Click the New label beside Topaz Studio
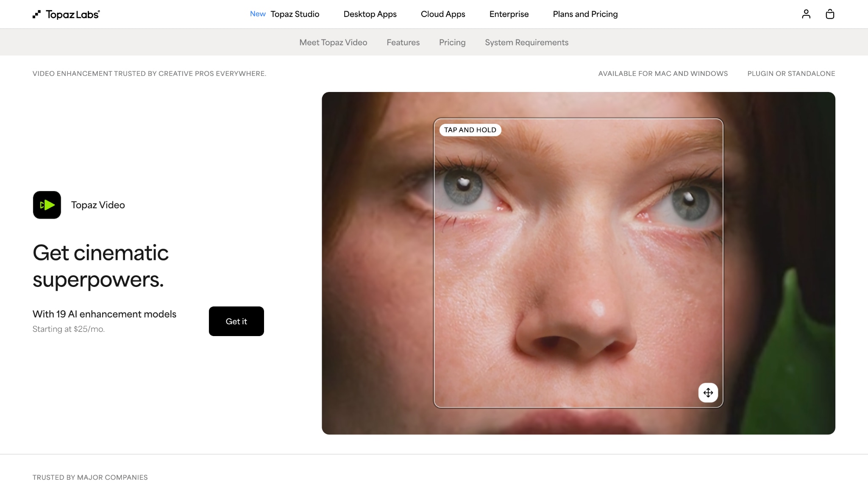 pos(257,14)
